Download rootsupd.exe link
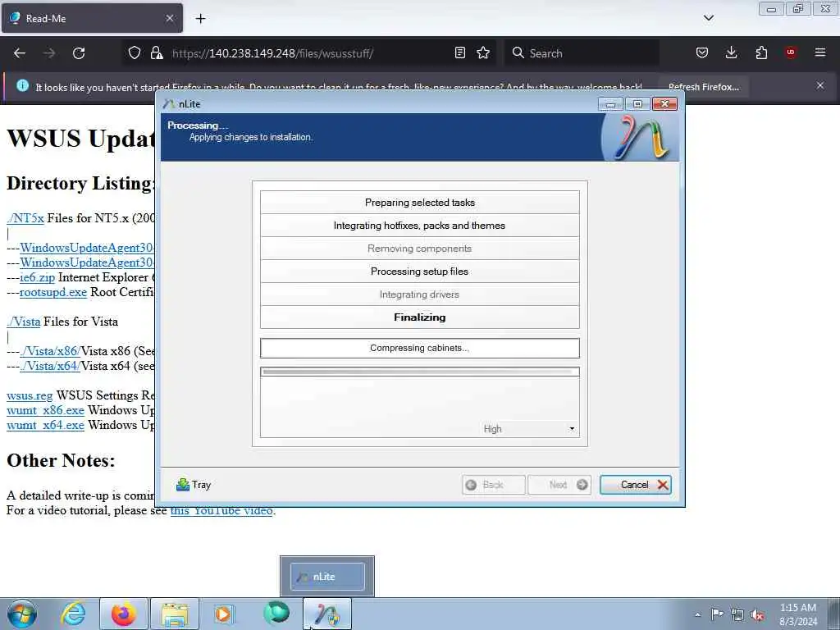Screen dimensions: 840x630 pos(53,292)
